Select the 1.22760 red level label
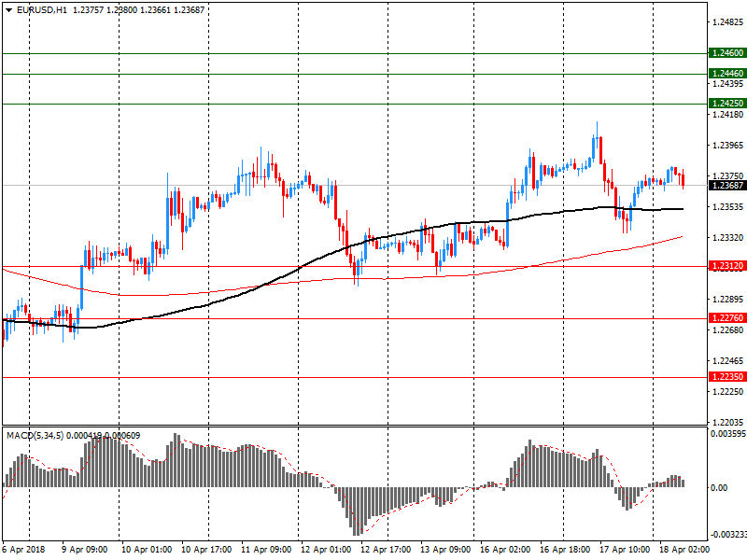 click(727, 318)
